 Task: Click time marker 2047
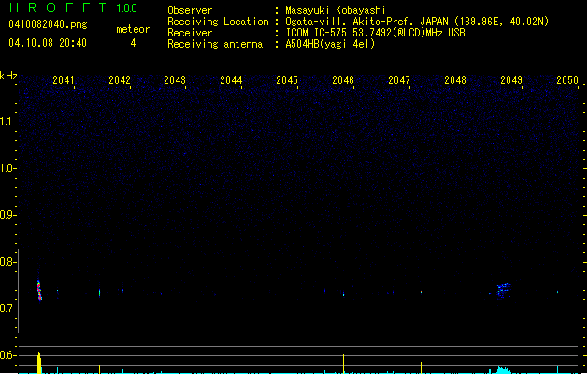click(399, 80)
